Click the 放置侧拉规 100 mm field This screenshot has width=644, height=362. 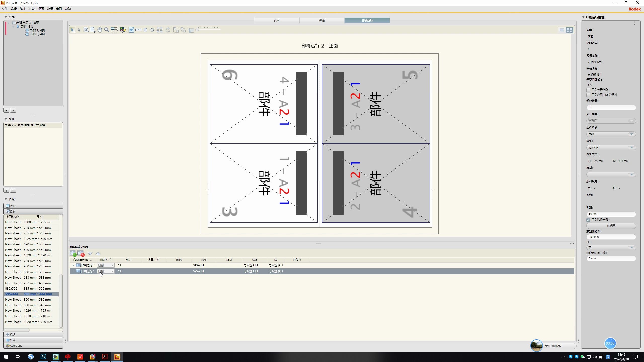point(611,237)
